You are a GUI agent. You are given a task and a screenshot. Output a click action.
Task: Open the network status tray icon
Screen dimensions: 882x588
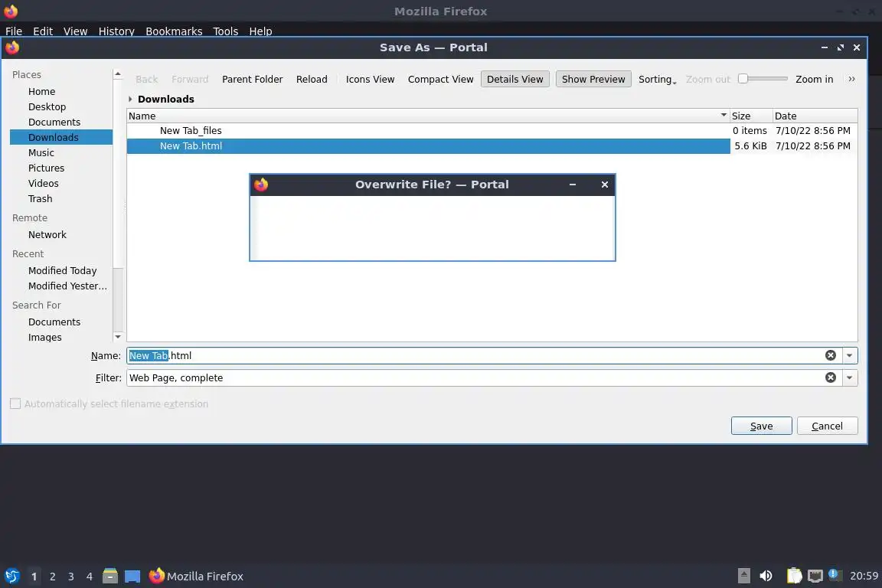(815, 576)
